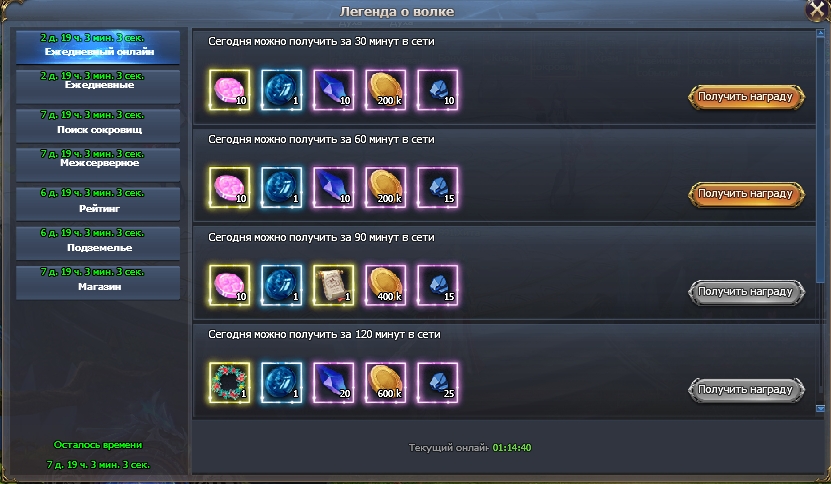This screenshot has width=831, height=484.
Task: Click the greyed 120-minute reward button
Action: 746,390
